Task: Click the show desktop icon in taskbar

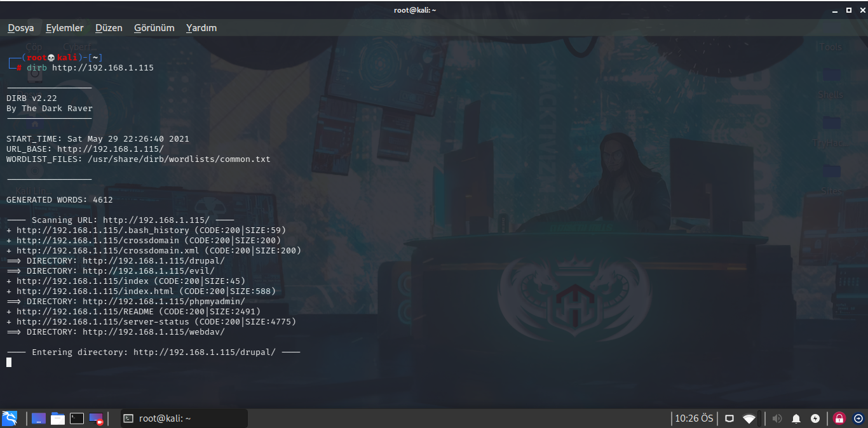Action: (x=39, y=418)
